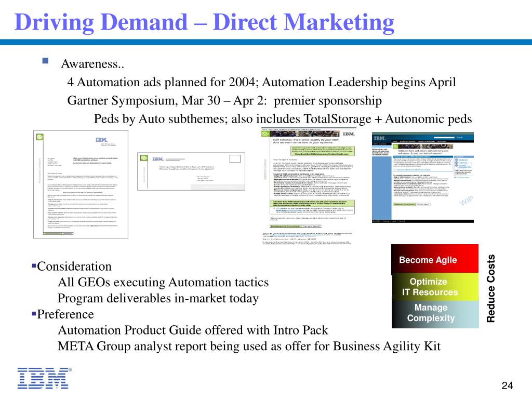Viewport: 532px width, 399px height.
Task: Click the 'Optimize IT Resources' yellow-green block
Action: point(435,287)
